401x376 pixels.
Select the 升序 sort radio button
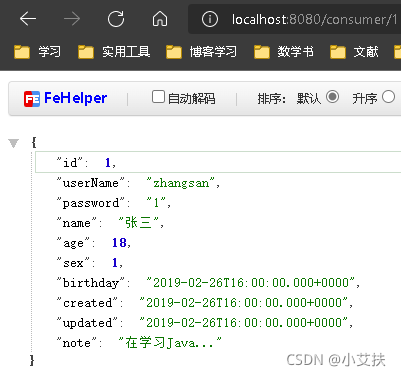coord(388,97)
